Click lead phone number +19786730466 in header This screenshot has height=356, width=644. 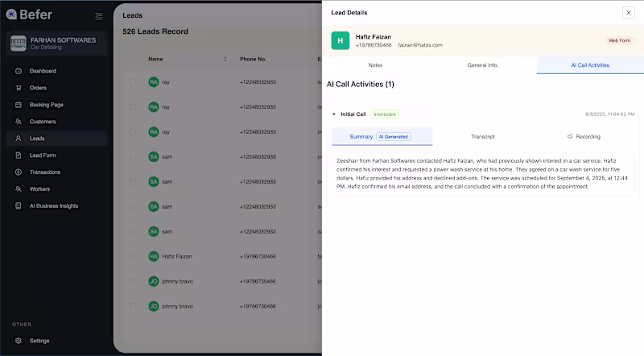(x=374, y=45)
